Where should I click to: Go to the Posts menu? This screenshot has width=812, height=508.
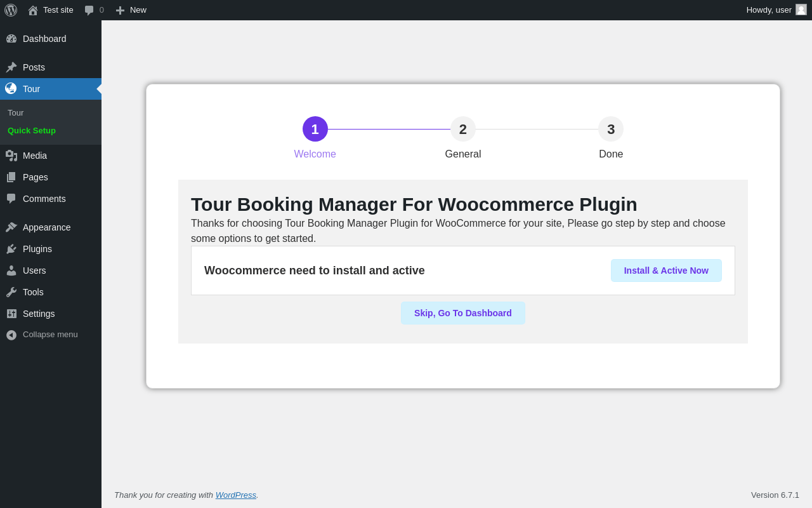coord(34,67)
